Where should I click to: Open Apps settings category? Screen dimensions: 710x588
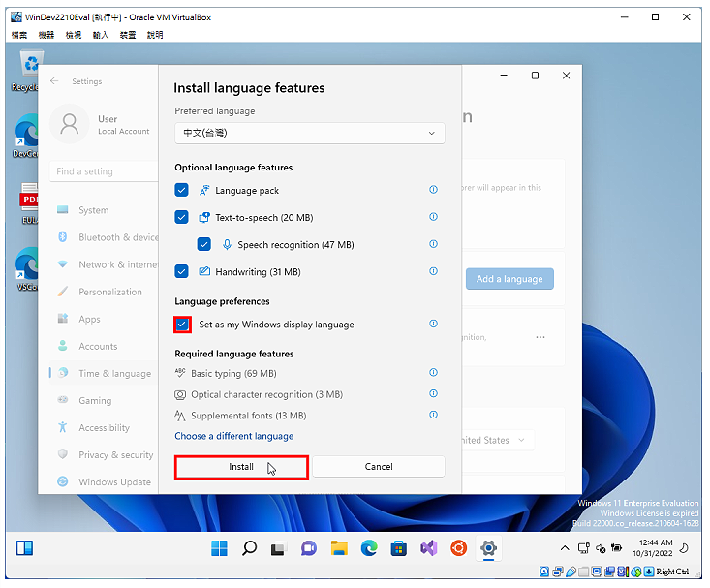104,319
